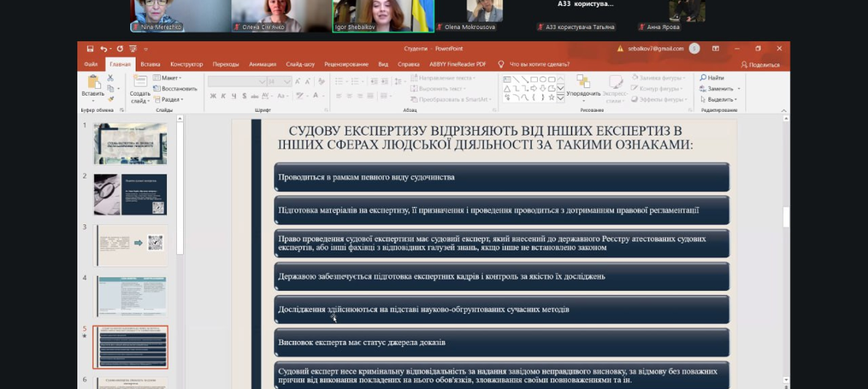Open Customize Quick Access Toolbar arrow
Image resolution: width=868 pixels, height=389 pixels.
point(146,50)
